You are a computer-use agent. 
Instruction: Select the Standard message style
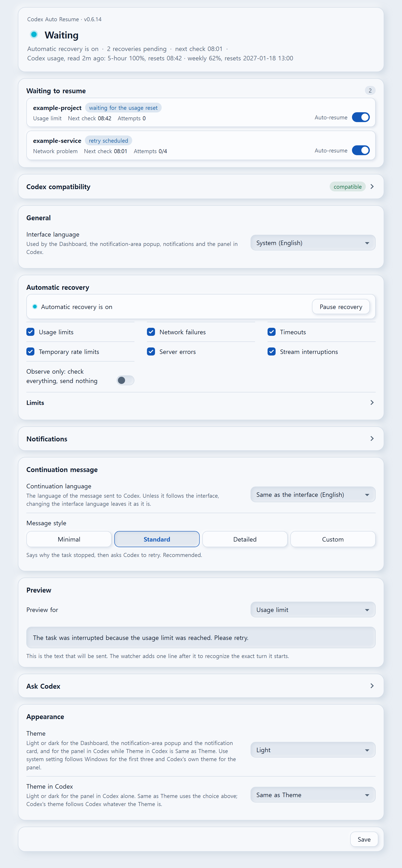point(157,540)
